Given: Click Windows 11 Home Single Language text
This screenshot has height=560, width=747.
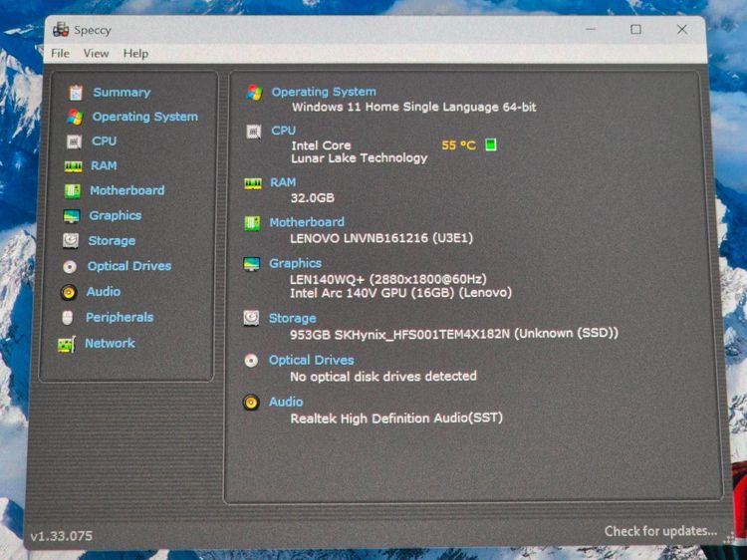Looking at the screenshot, I should 413,107.
